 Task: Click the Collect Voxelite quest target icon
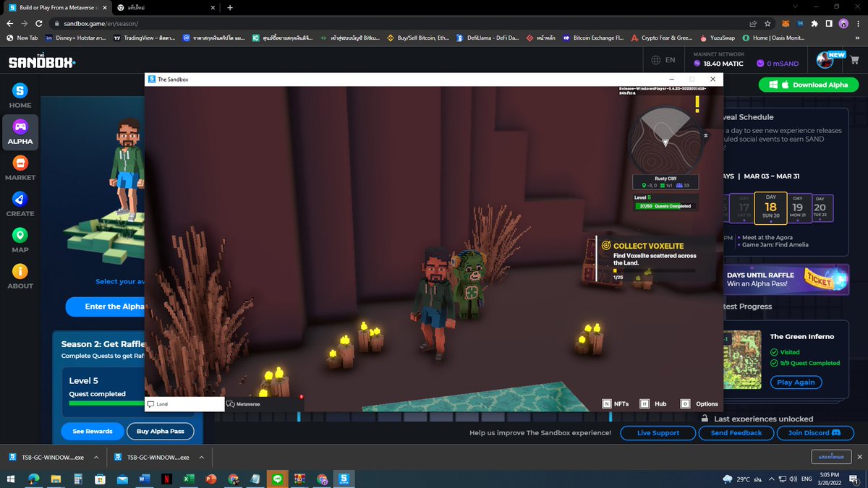606,246
